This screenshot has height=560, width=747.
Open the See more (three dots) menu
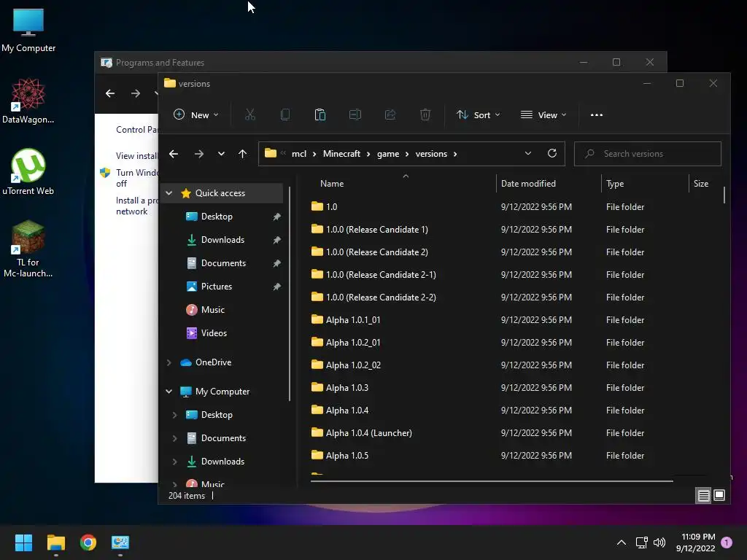[x=597, y=114]
